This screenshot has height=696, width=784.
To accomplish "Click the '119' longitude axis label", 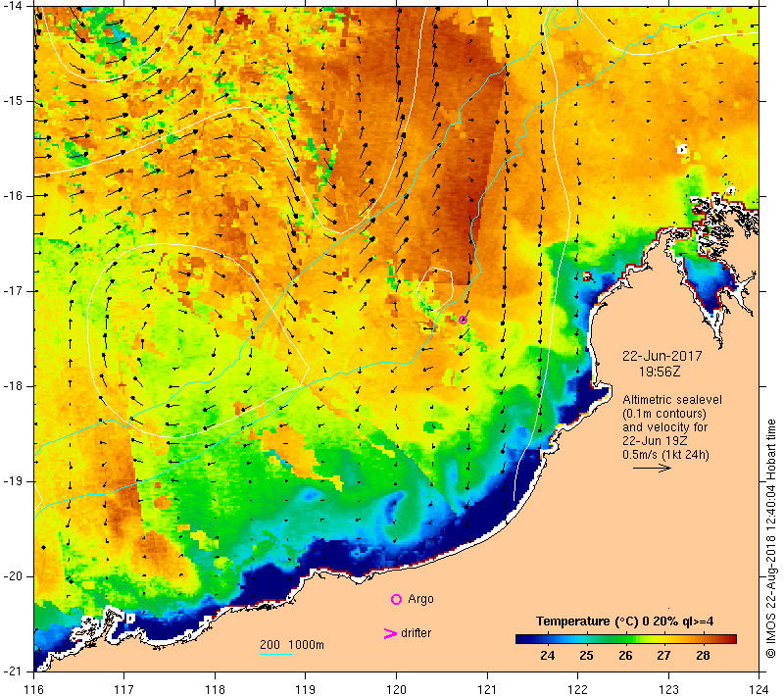I will pos(305,689).
